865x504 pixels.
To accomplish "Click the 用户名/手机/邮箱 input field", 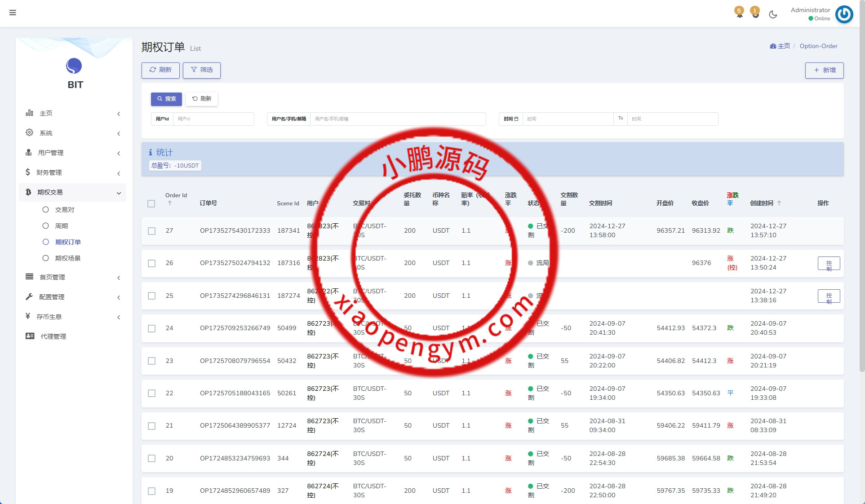I will [x=397, y=119].
